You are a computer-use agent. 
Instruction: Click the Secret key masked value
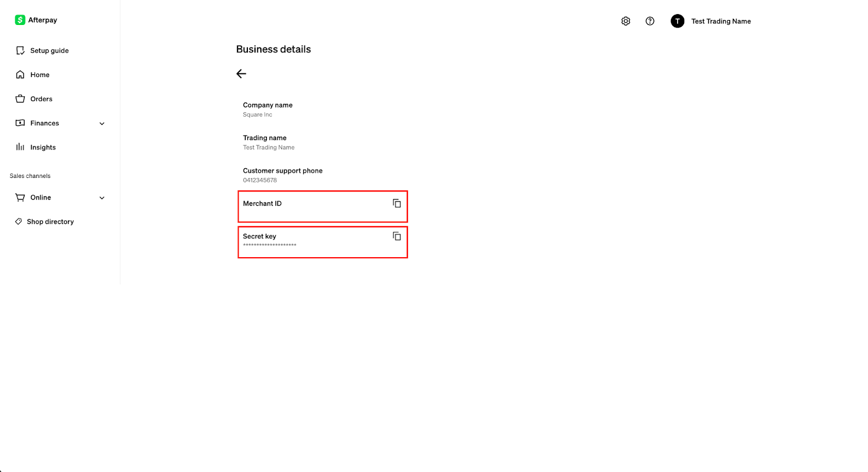270,245
